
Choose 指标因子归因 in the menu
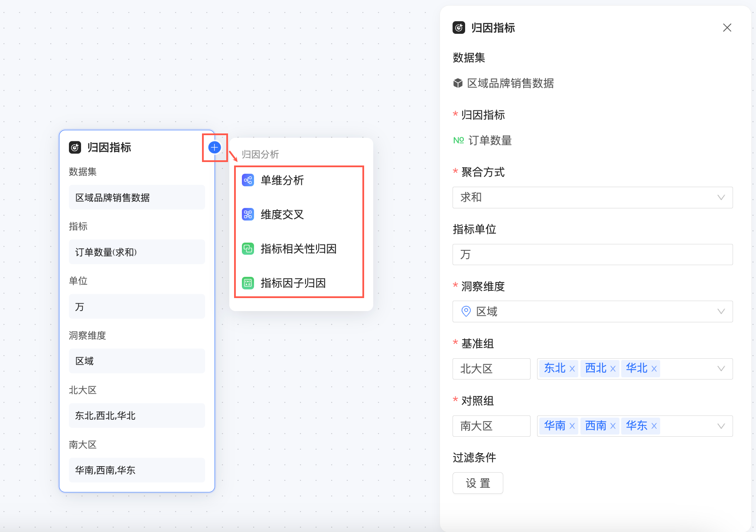299,283
